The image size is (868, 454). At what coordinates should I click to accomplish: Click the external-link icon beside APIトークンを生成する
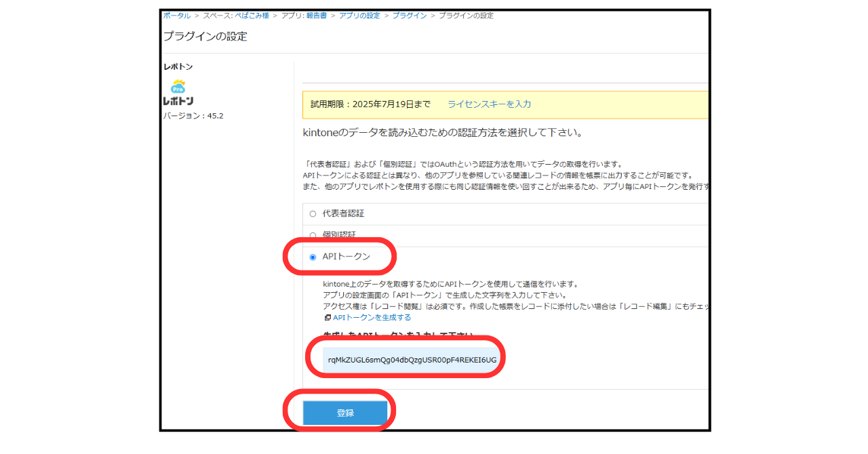(x=328, y=318)
